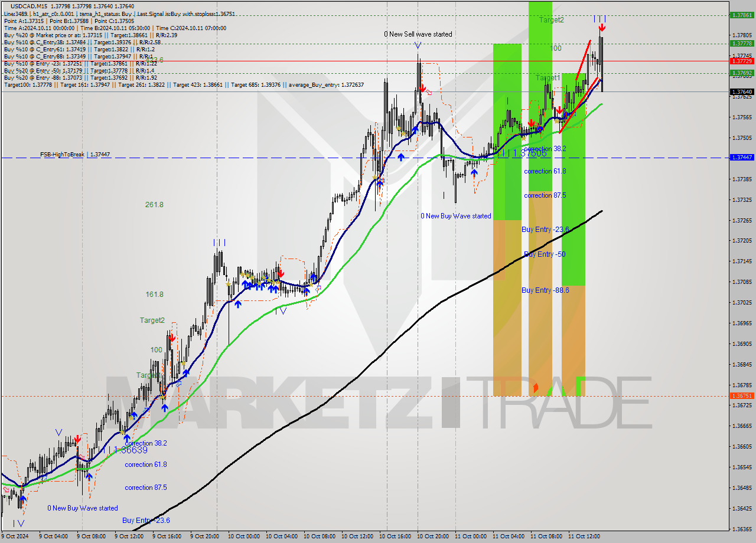Select the '11 Oct 04:00' time axis label
The image size is (756, 543).
[x=509, y=537]
